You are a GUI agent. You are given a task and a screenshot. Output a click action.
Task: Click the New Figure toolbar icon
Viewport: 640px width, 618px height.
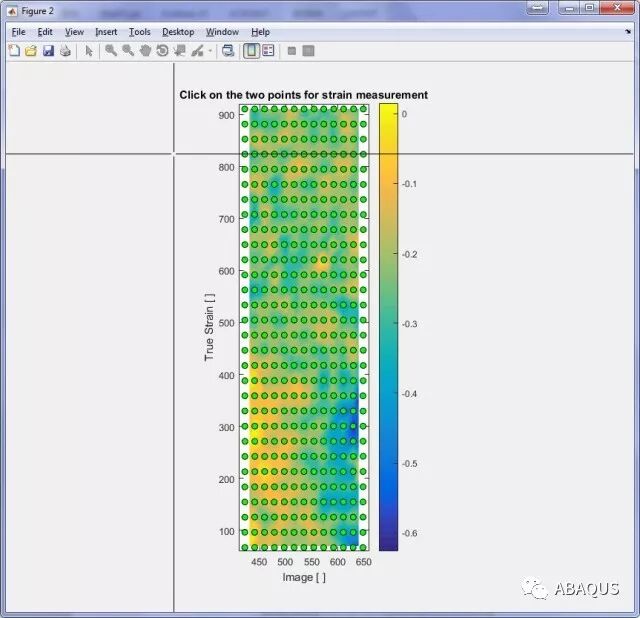[x=14, y=51]
